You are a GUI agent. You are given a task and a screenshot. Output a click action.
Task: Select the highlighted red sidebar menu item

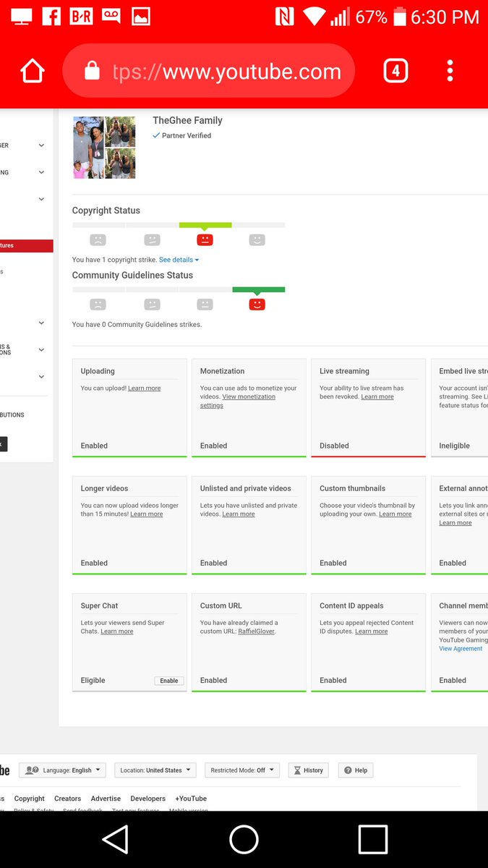tap(26, 246)
